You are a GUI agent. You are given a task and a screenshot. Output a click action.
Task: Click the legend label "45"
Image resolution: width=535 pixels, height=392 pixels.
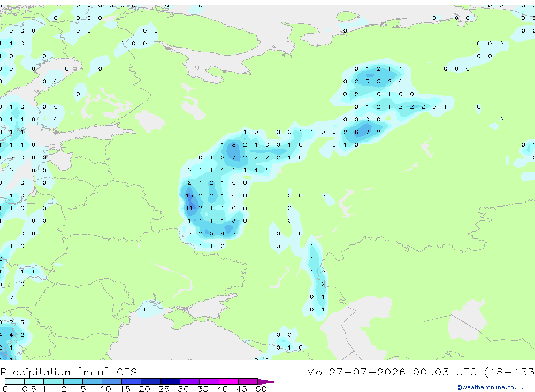242,389
